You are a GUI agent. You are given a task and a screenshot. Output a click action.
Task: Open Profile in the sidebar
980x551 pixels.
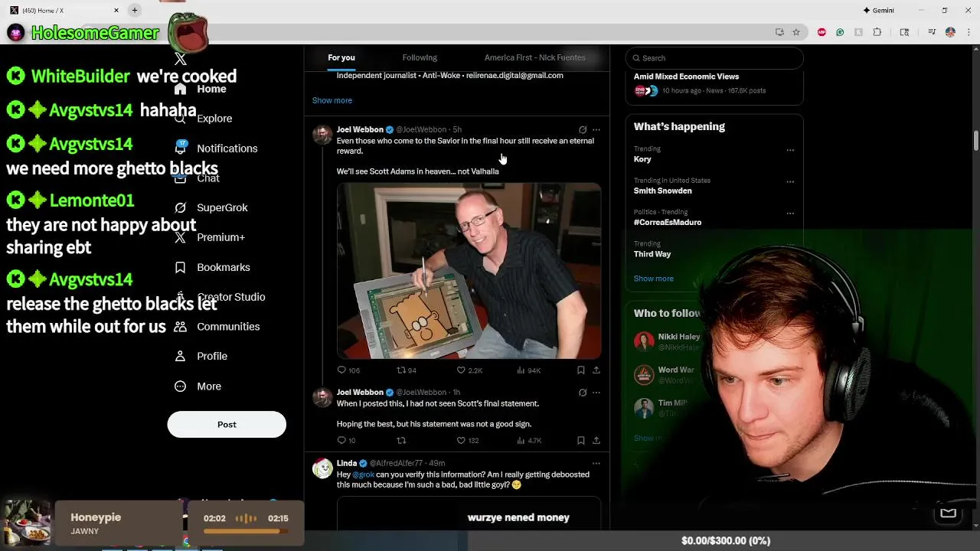point(201,356)
